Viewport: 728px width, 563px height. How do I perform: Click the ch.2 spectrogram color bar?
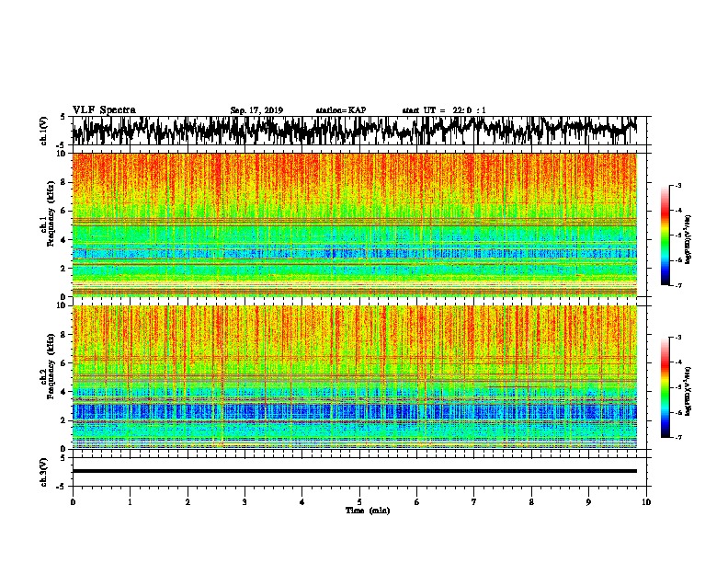(x=665, y=387)
